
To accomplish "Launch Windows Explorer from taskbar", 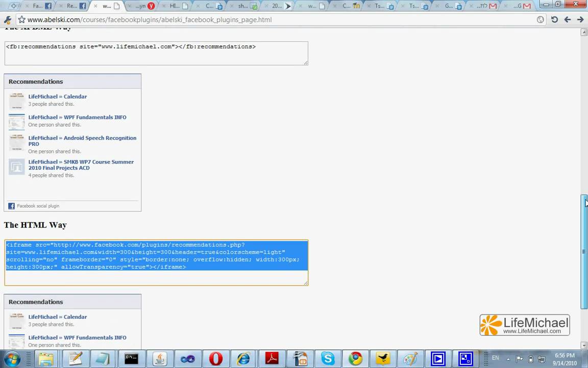I will pyautogui.click(x=46, y=359).
